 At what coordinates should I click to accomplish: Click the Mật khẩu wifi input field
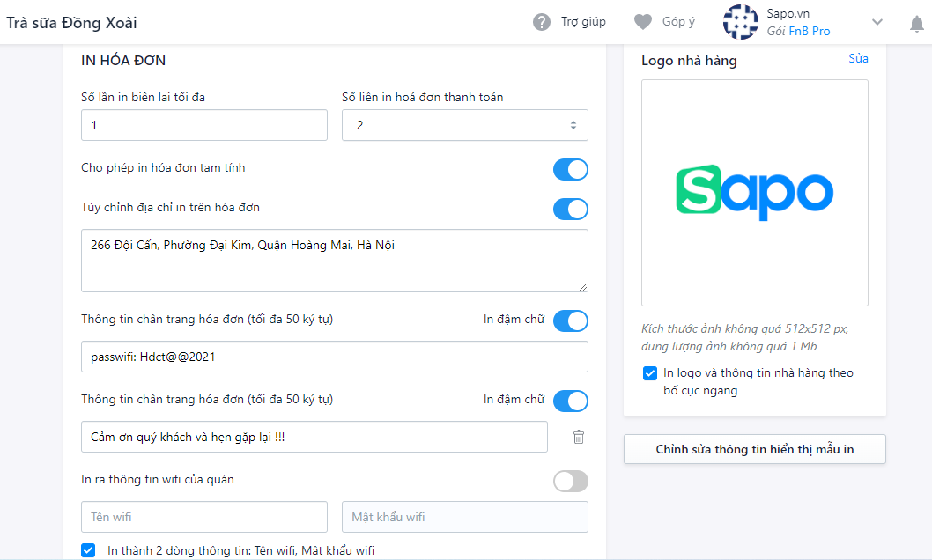point(465,517)
